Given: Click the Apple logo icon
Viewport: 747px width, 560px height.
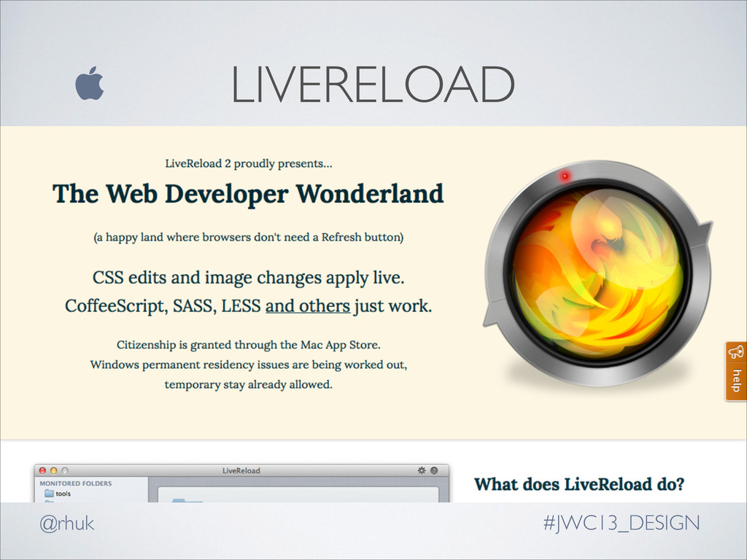Looking at the screenshot, I should [x=90, y=83].
